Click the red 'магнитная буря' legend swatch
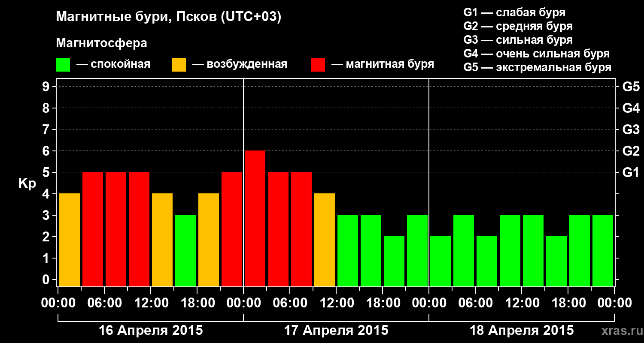The height and width of the screenshot is (343, 644). [x=318, y=65]
